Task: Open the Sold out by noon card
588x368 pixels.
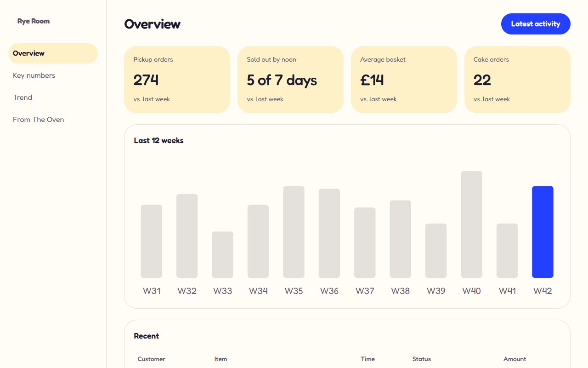Action: point(290,80)
